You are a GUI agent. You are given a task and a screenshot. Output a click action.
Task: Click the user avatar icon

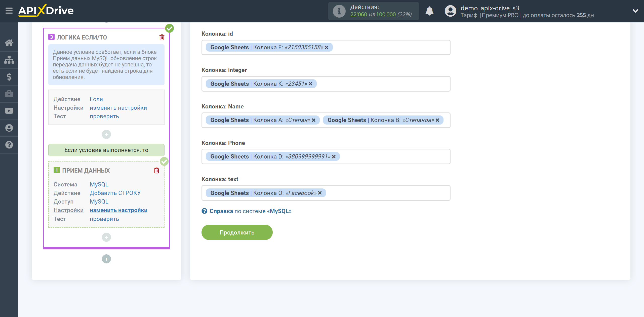tap(450, 11)
